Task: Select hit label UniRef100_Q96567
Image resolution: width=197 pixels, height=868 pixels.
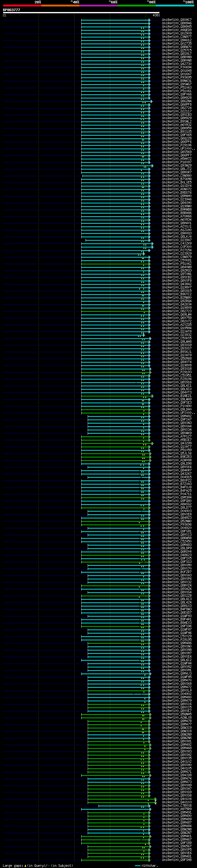Action: pos(176,846)
